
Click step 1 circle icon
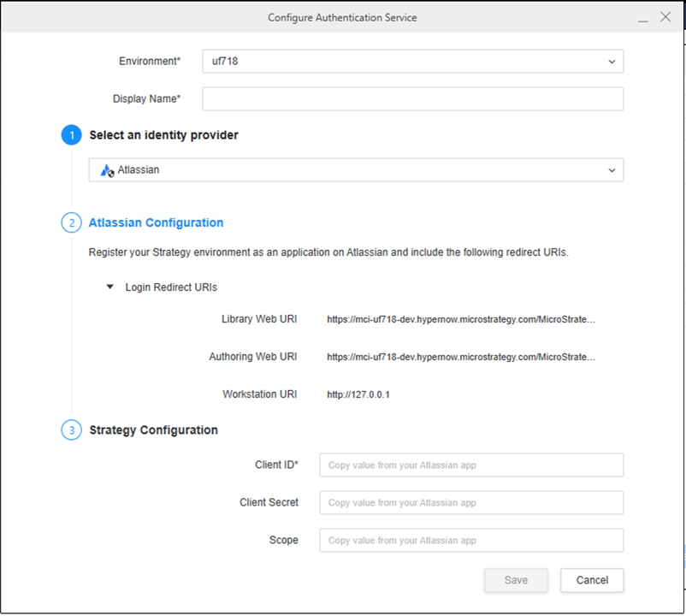[x=71, y=135]
